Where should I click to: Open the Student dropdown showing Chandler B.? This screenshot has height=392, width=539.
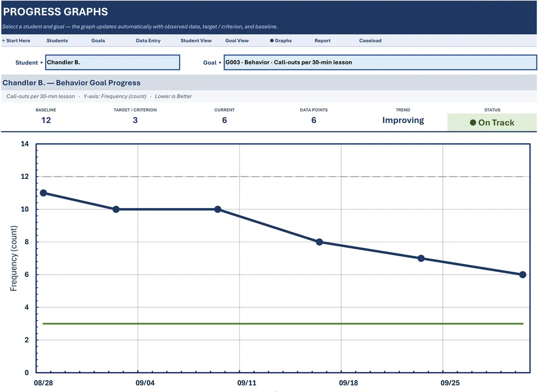[112, 63]
